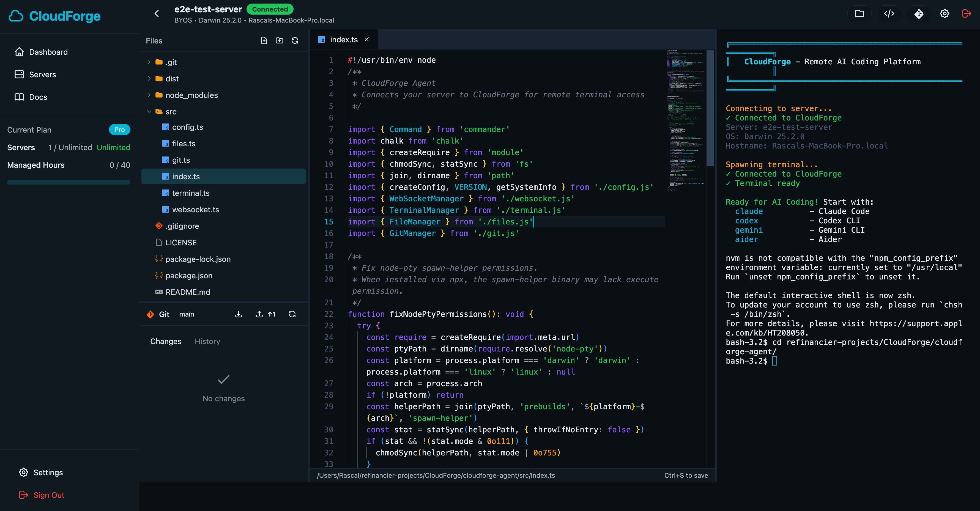The height and width of the screenshot is (511, 980).
Task: Click the new file icon in Files panel
Action: pos(264,41)
